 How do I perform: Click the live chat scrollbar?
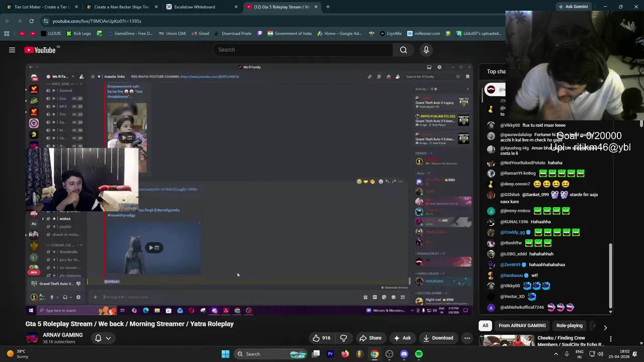coord(610,277)
